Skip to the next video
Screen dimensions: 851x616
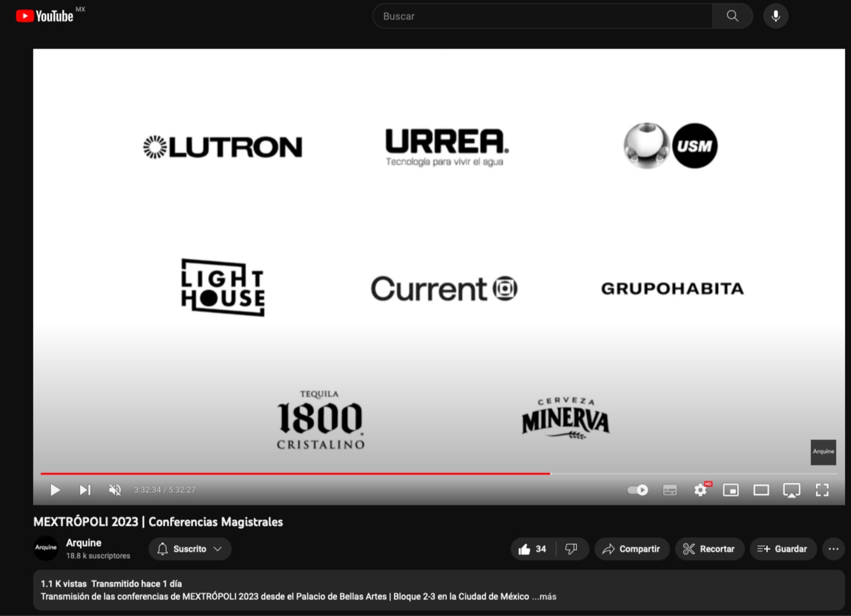pyautogui.click(x=85, y=490)
